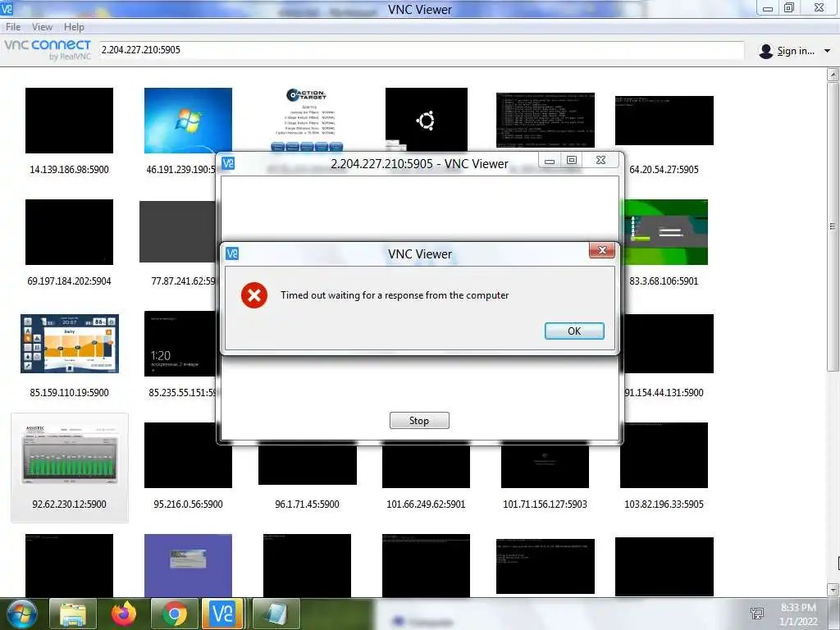Click the label 83.3.68.106:5901
The height and width of the screenshot is (630, 840).
(664, 281)
